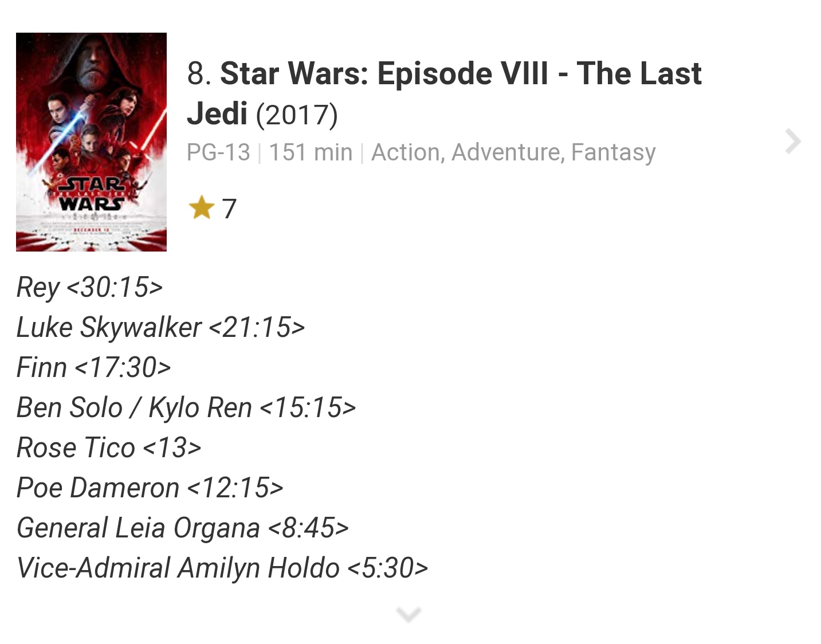Click the list number 8 prefix
Screen dimensions: 821x644
tap(199, 74)
